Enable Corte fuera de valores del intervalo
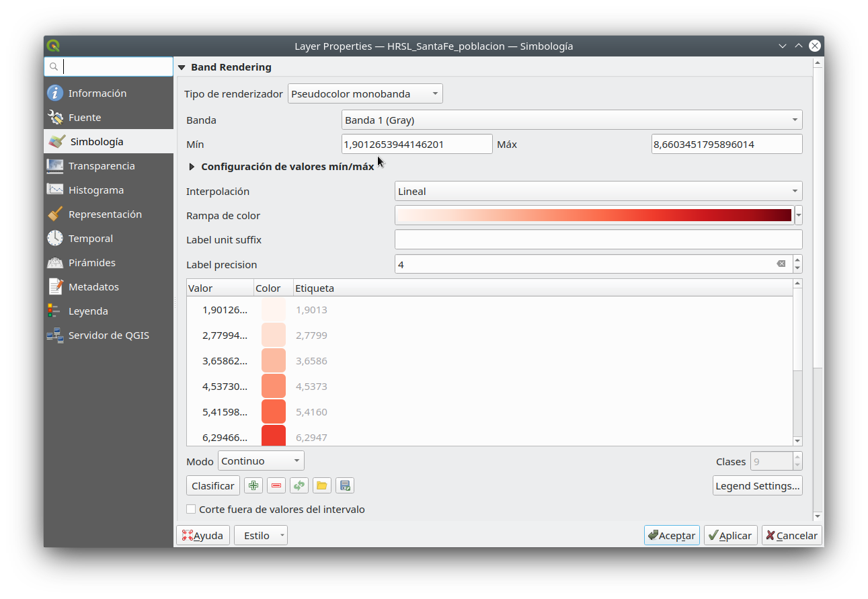The width and height of the screenshot is (868, 599). pos(191,510)
